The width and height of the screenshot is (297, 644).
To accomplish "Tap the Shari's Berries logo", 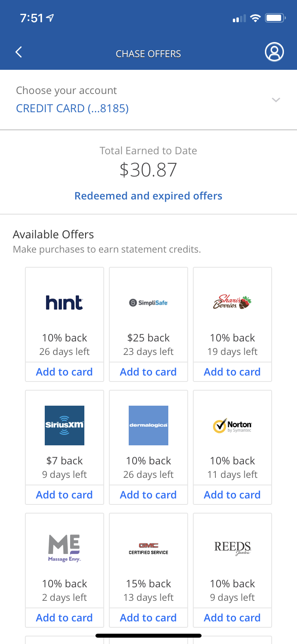I will point(232,302).
